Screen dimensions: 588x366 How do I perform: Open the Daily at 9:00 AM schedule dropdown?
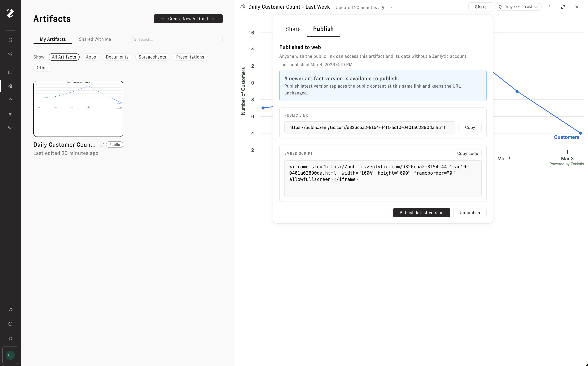point(518,7)
